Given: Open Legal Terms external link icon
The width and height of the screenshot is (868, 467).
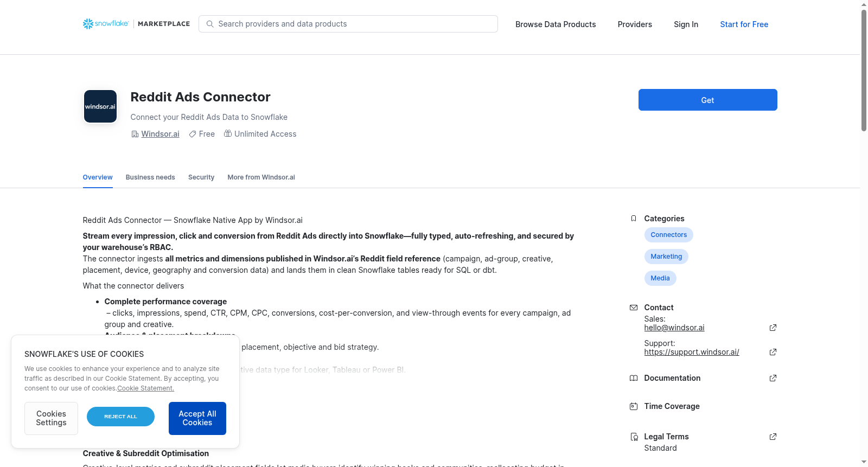Looking at the screenshot, I should pos(773,437).
